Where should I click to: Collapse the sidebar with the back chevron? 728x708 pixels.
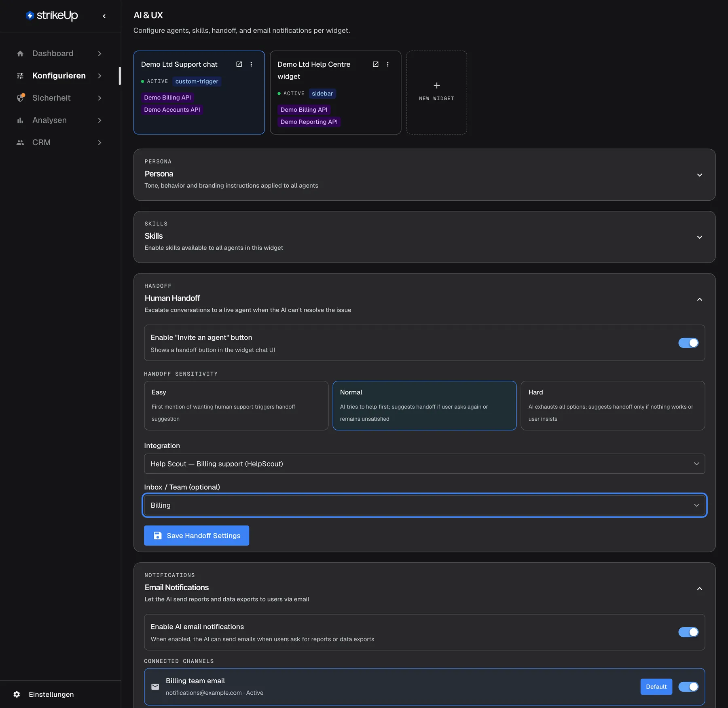point(104,16)
